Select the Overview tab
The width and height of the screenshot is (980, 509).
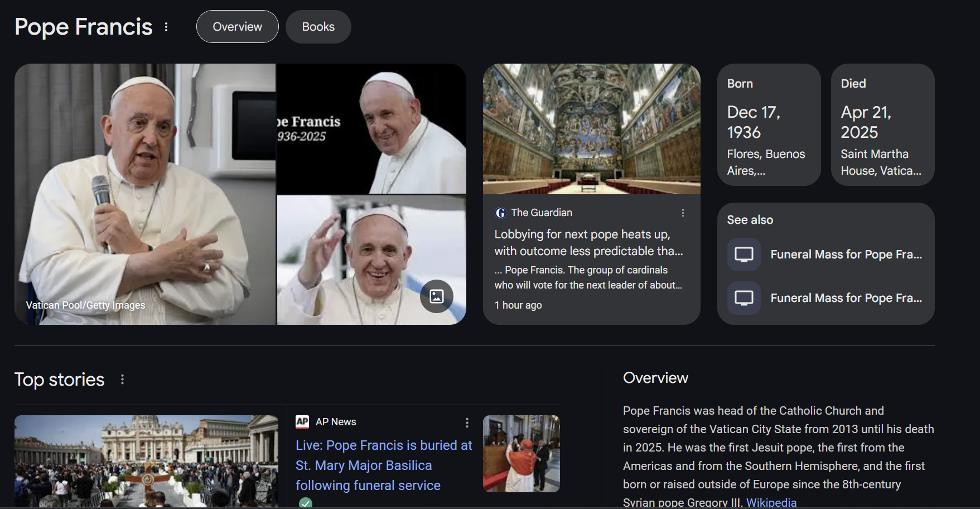point(238,27)
